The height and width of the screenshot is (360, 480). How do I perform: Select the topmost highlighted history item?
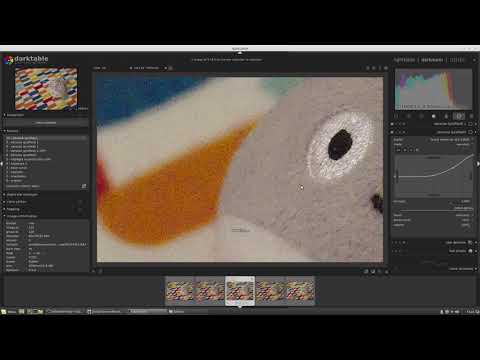(46, 138)
